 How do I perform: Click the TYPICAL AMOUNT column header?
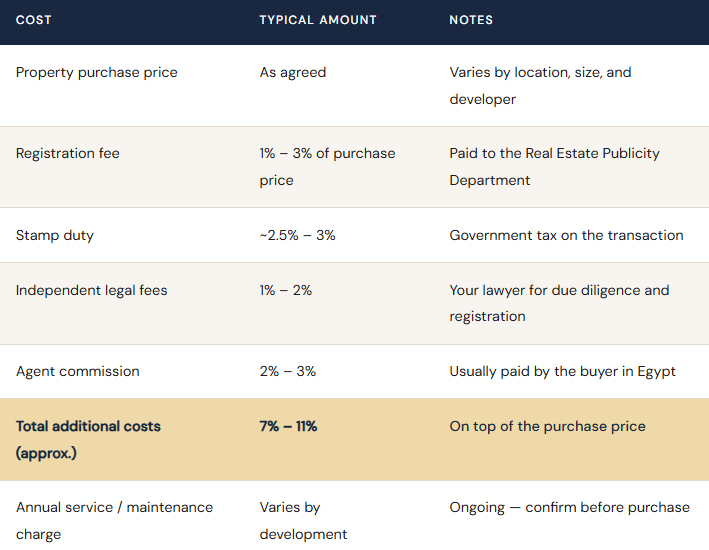tap(318, 20)
